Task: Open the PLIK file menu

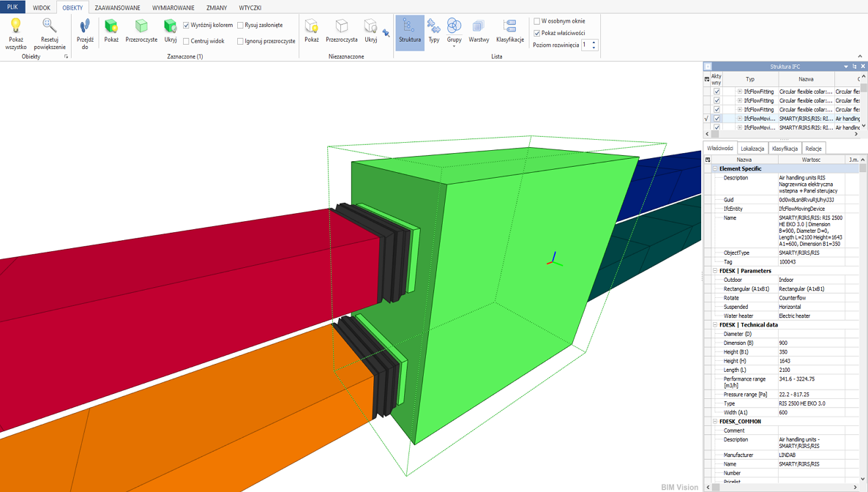Action: tap(12, 7)
